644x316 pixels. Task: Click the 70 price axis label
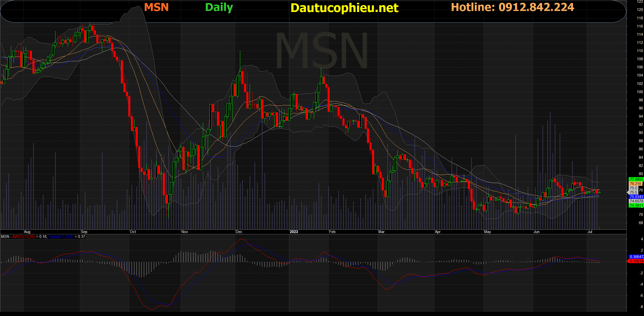coord(641,215)
